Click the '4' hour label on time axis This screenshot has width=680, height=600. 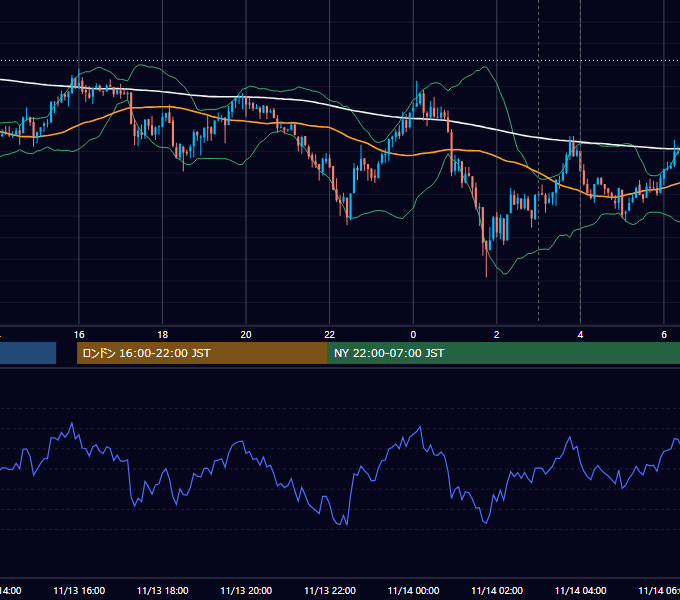pyautogui.click(x=580, y=335)
